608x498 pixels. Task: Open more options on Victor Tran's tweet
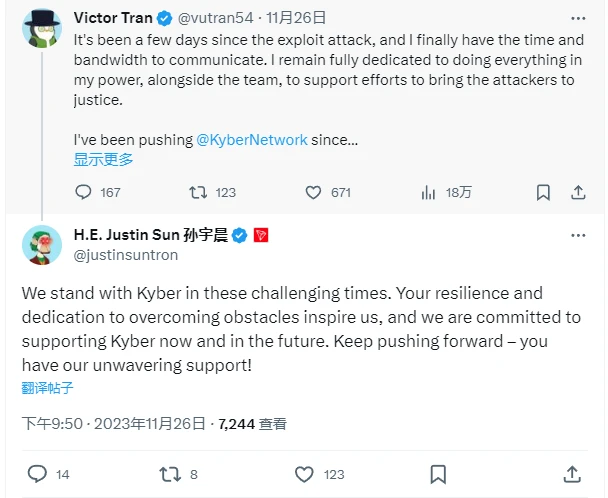578,17
